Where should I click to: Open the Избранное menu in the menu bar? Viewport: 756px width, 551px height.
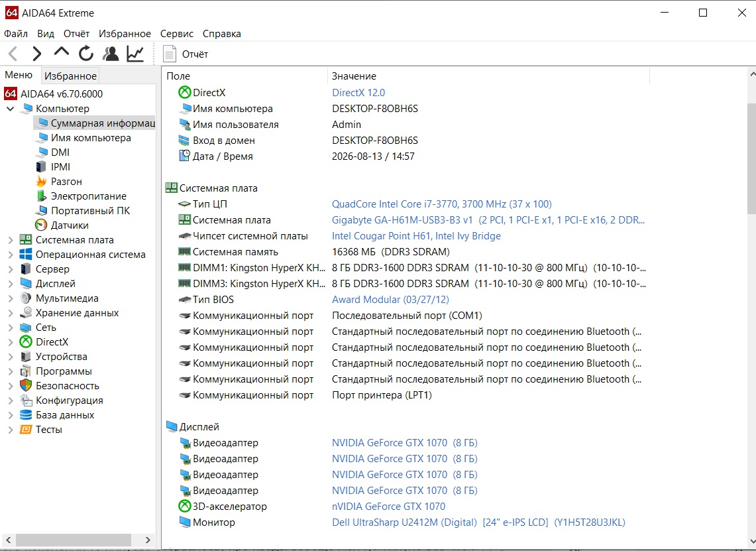(x=125, y=34)
